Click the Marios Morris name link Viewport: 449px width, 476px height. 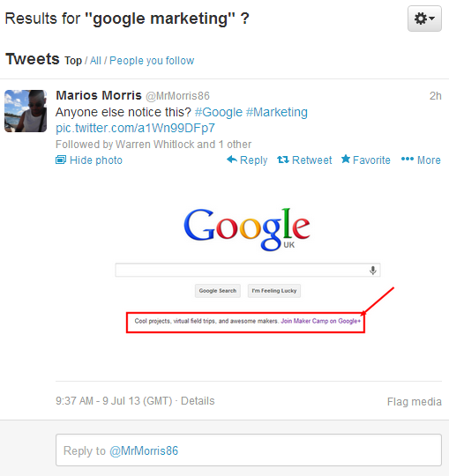99,95
